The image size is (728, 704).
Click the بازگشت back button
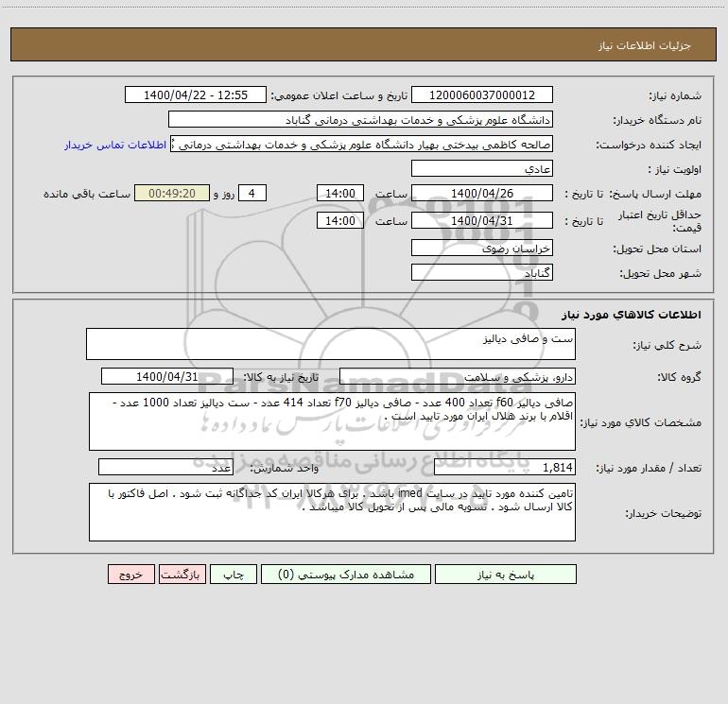182,575
